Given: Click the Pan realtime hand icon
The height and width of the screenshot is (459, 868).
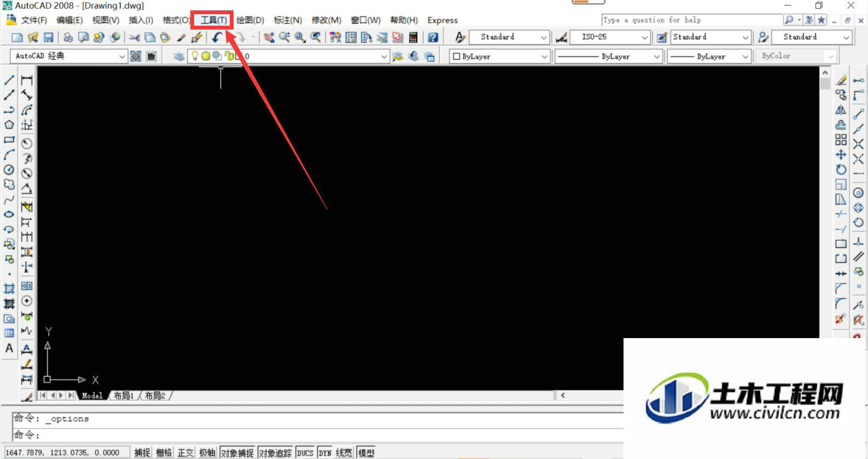Looking at the screenshot, I should [269, 37].
